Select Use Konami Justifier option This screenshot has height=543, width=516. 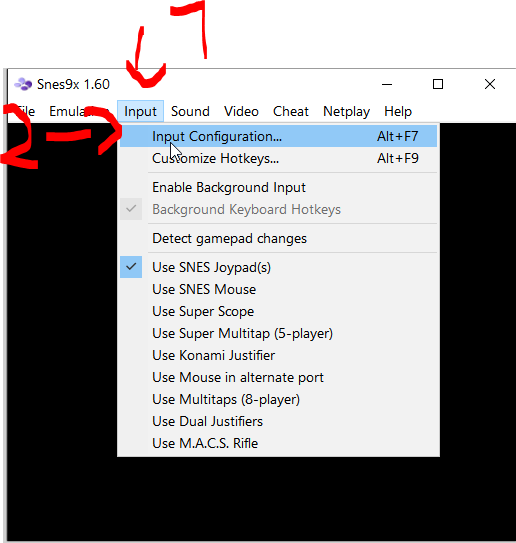(278, 355)
